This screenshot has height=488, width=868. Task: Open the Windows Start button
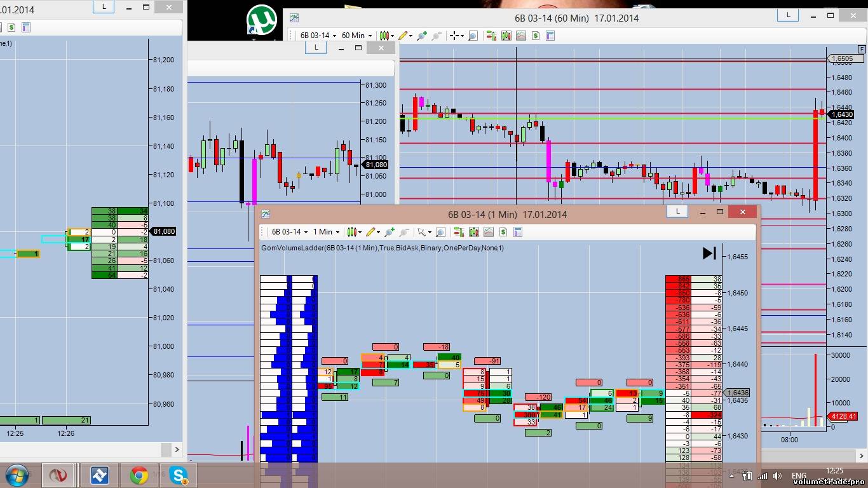pyautogui.click(x=16, y=475)
